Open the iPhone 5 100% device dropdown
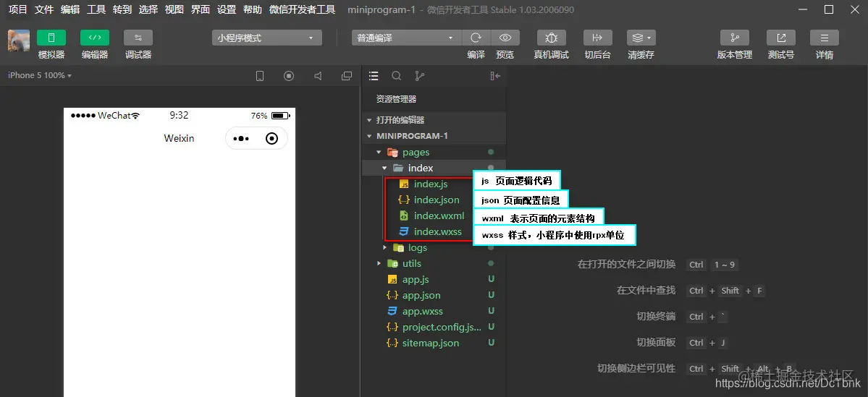868x397 pixels. coord(40,75)
